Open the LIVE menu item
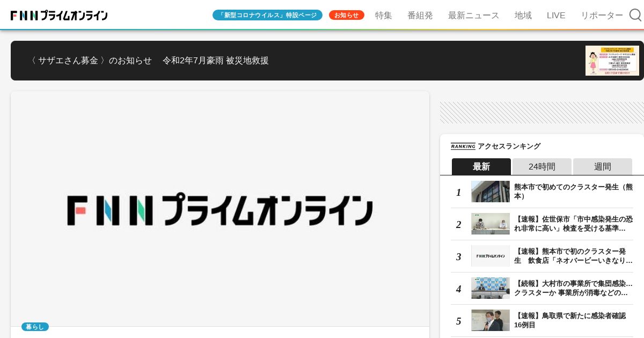Image resolution: width=644 pixels, height=338 pixels. [x=556, y=16]
